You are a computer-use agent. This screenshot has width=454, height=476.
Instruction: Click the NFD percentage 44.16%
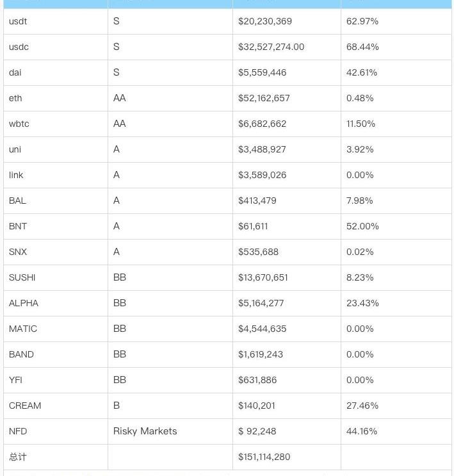click(362, 431)
